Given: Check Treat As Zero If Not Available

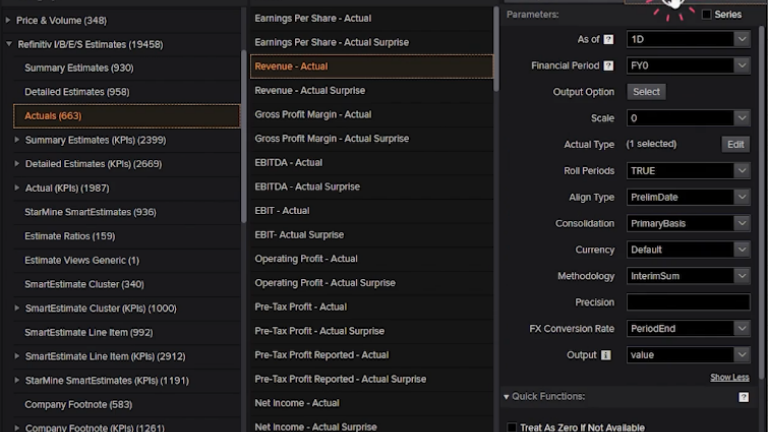Looking at the screenshot, I should coord(511,427).
